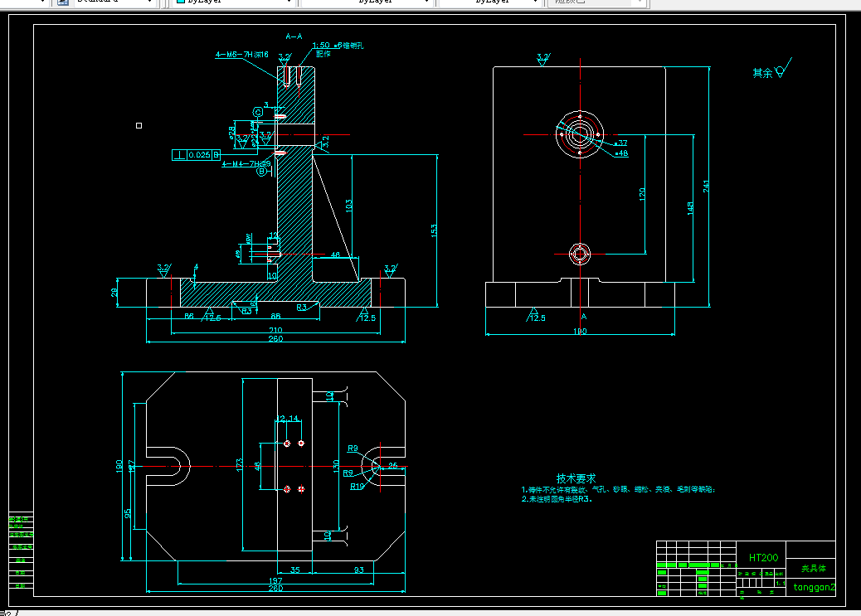The height and width of the screenshot is (616, 861).
Task: Click the datum C circle marker
Action: click(x=257, y=113)
